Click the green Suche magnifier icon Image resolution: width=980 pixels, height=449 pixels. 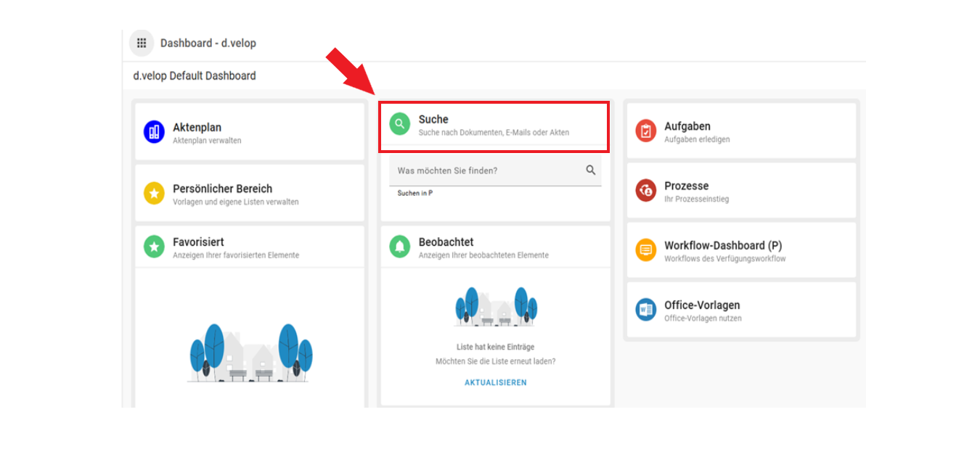[x=399, y=124]
